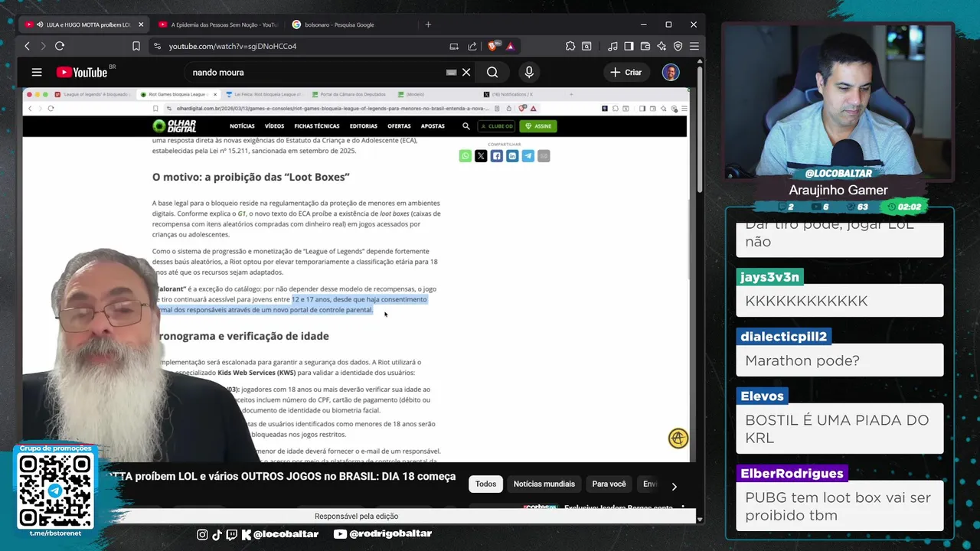Click ElberRodrigues username in chat overlay
The height and width of the screenshot is (551, 980).
(792, 473)
